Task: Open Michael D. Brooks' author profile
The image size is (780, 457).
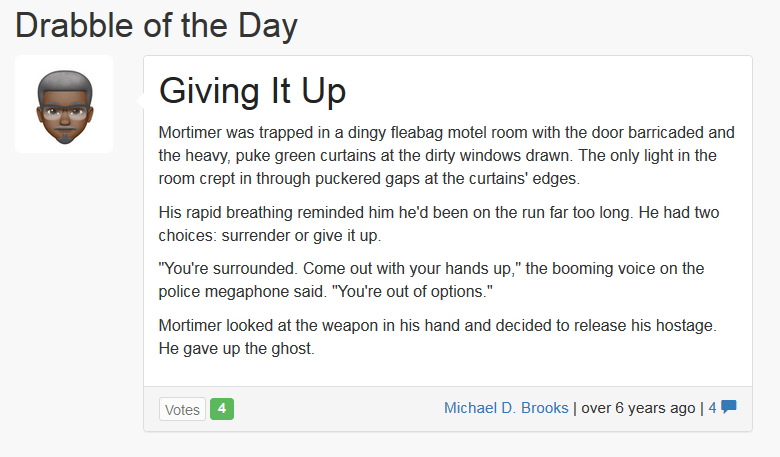Action: (506, 408)
